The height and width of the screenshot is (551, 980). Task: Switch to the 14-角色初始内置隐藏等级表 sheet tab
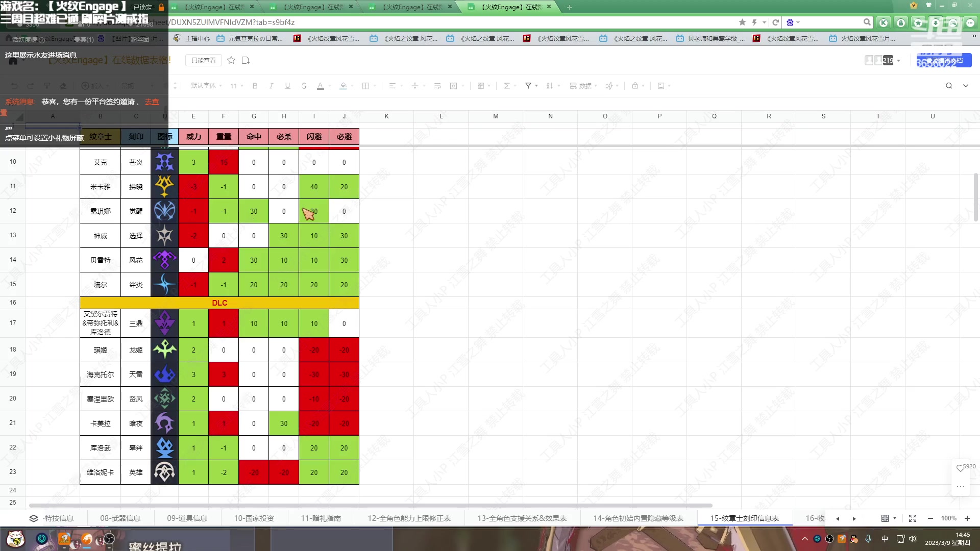[638, 518]
